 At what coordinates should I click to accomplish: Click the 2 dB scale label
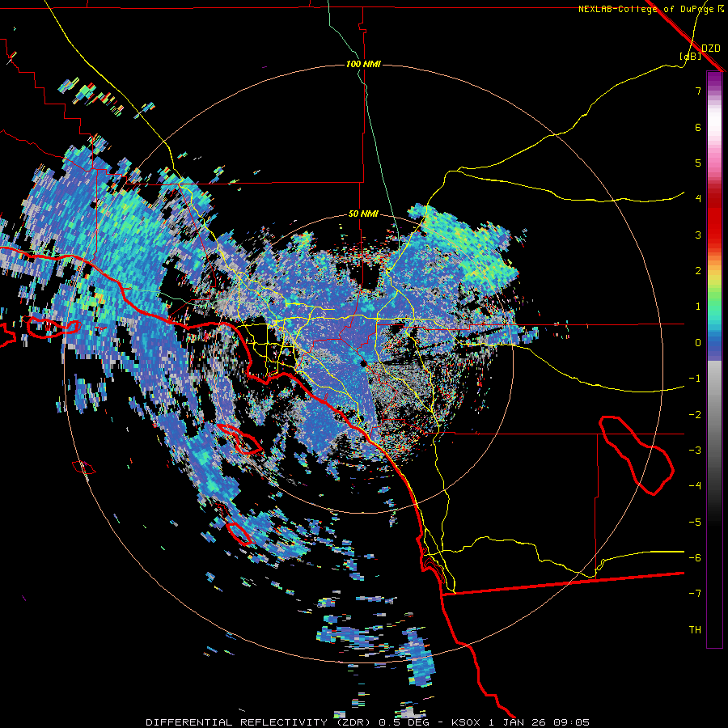click(x=698, y=271)
